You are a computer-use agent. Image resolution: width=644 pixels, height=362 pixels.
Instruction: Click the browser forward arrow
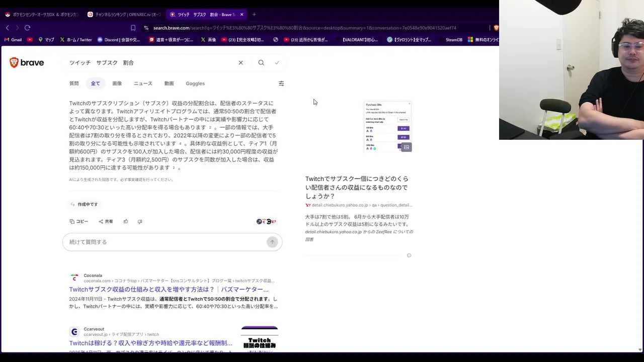pyautogui.click(x=17, y=28)
